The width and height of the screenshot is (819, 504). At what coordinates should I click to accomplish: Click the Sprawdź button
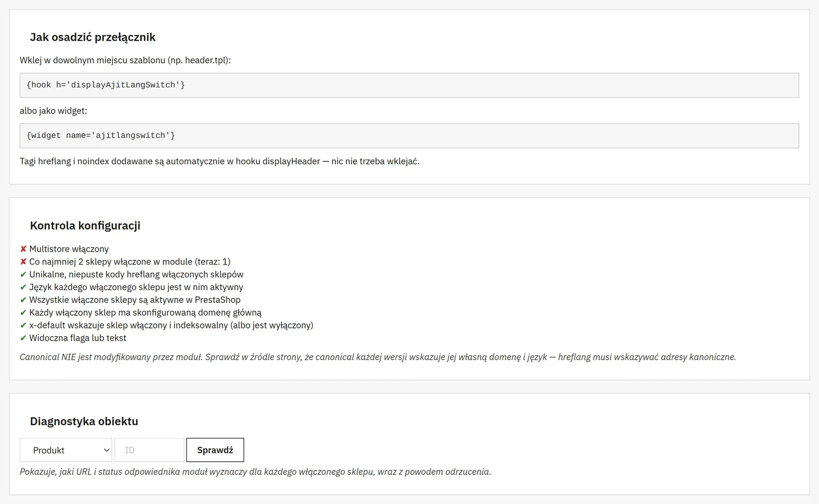(215, 450)
